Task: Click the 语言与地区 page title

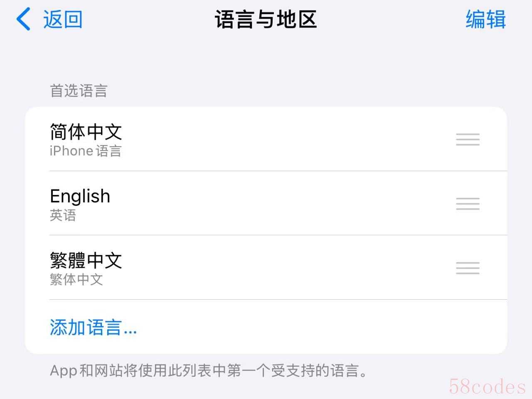Action: 266,20
